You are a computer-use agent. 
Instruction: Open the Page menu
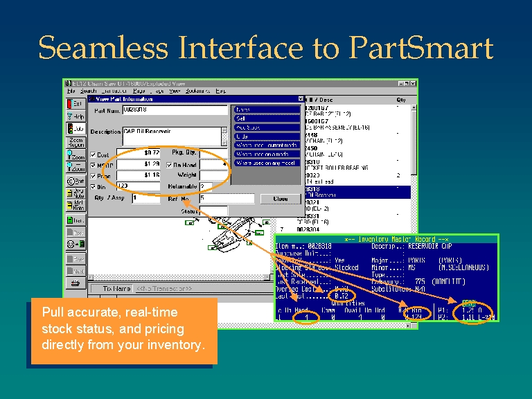click(x=139, y=91)
